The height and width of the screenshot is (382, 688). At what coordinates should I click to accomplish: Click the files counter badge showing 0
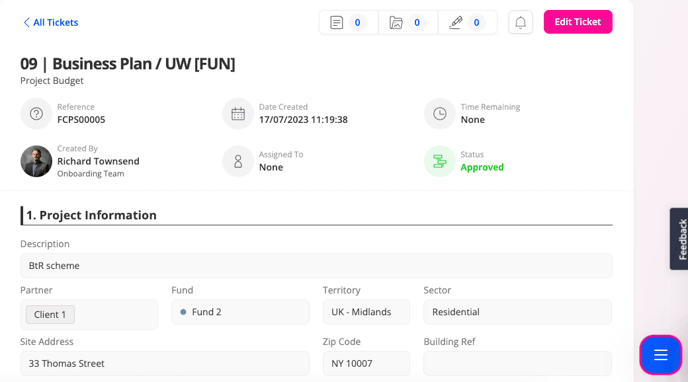click(417, 22)
